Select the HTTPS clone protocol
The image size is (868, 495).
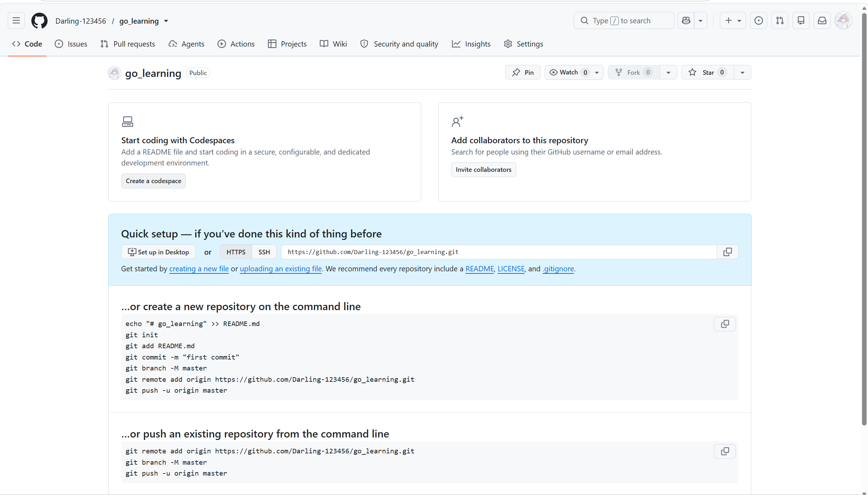[236, 252]
